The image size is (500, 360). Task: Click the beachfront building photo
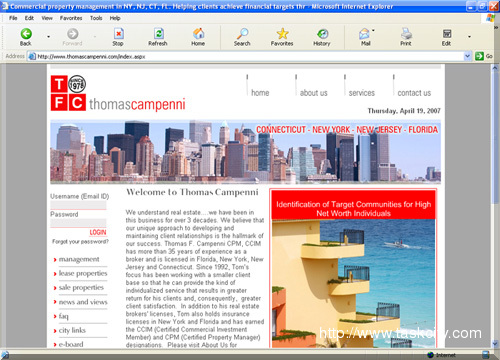pyautogui.click(x=353, y=283)
